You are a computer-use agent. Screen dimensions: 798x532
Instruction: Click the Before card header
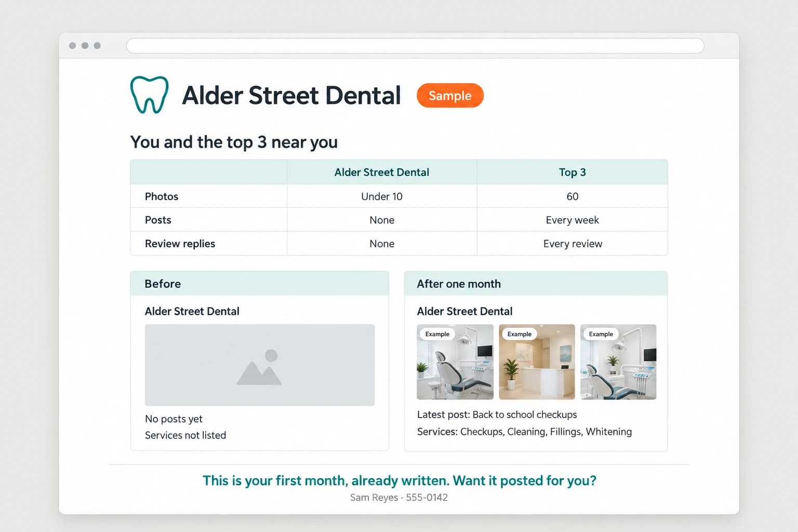[260, 284]
